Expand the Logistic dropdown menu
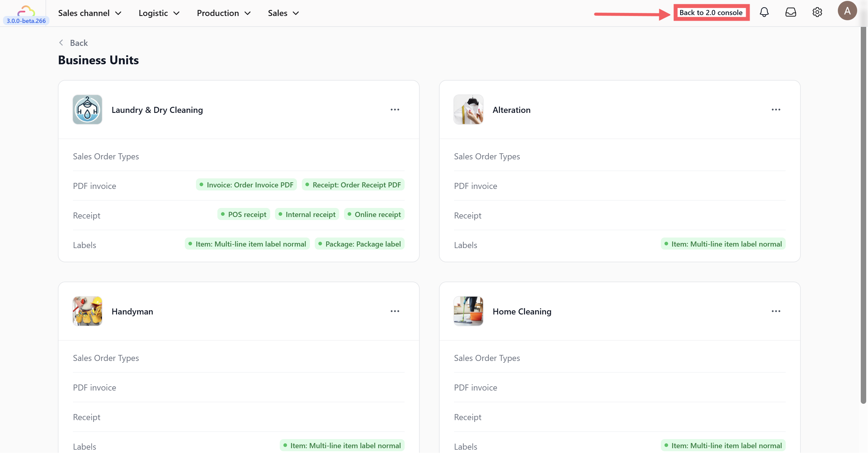 159,13
